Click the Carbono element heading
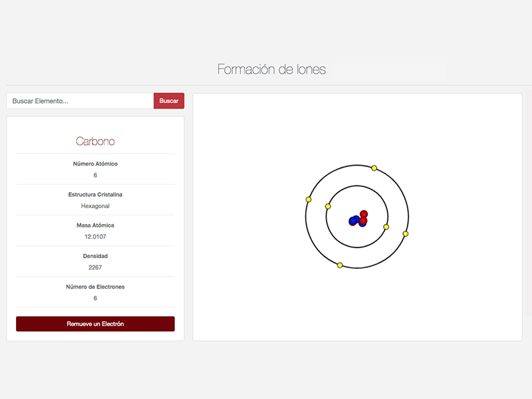Viewport: 532px width, 399px height. (x=94, y=141)
